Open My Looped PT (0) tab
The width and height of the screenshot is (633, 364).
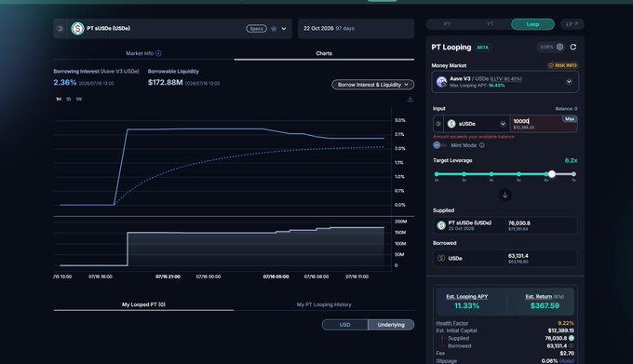coord(143,304)
